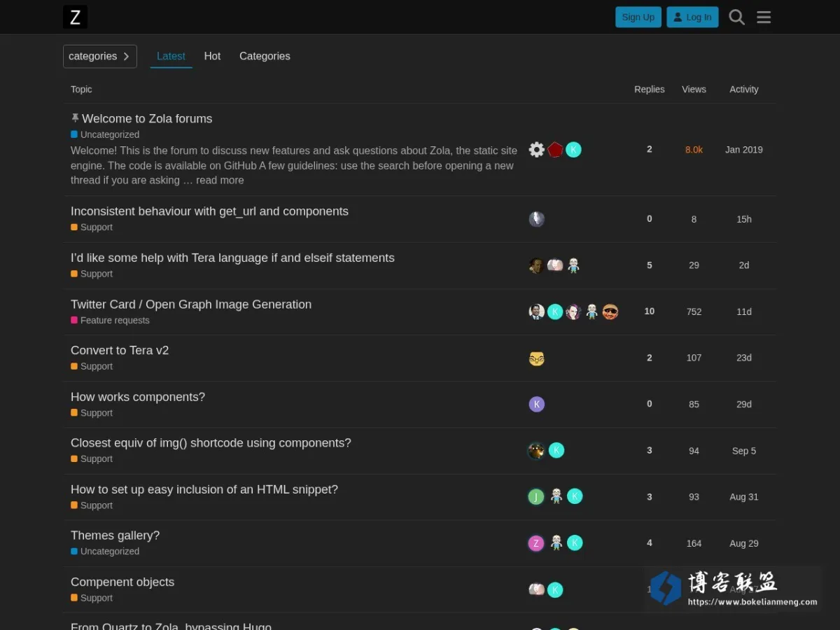This screenshot has width=840, height=630.
Task: Click Feature requests category under Twitter Card
Action: 110,321
